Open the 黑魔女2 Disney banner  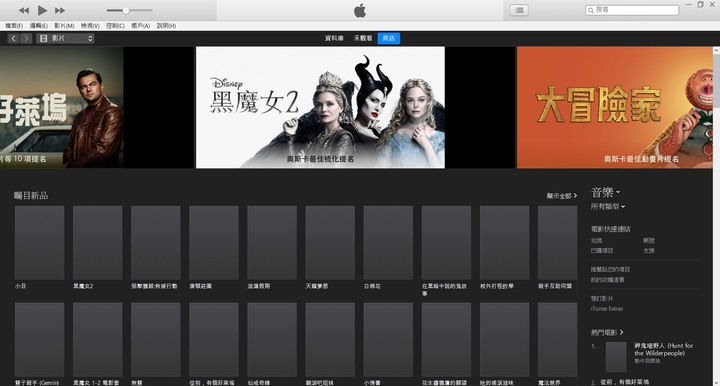320,107
